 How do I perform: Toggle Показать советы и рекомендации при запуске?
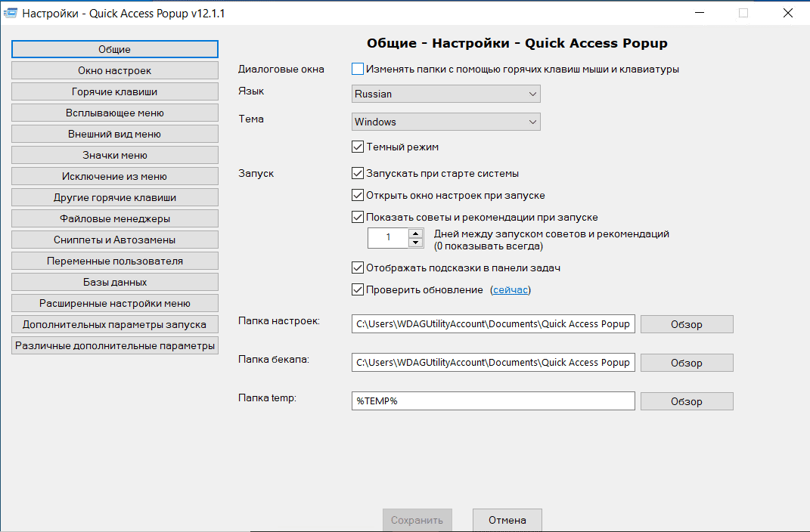tap(358, 217)
